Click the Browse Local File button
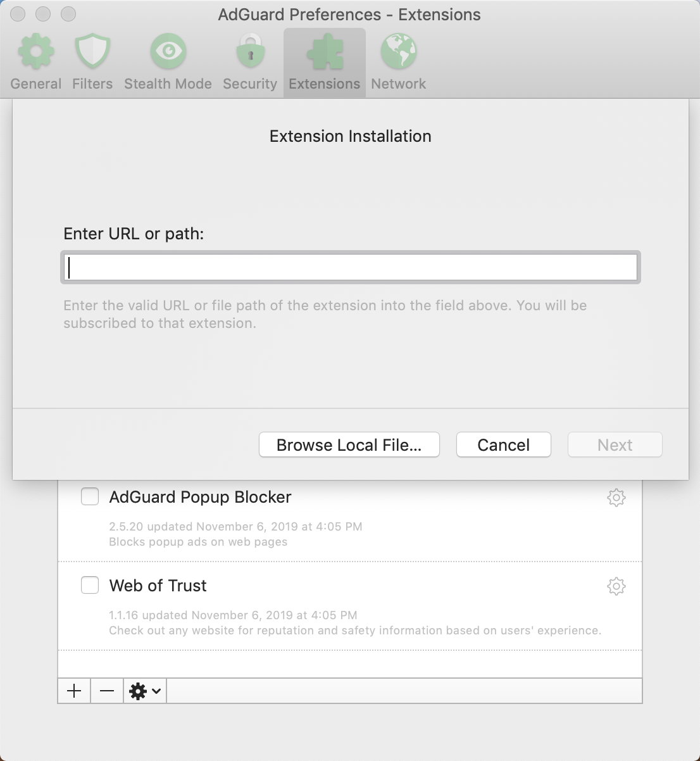Screen dimensions: 700x761 click(x=349, y=445)
